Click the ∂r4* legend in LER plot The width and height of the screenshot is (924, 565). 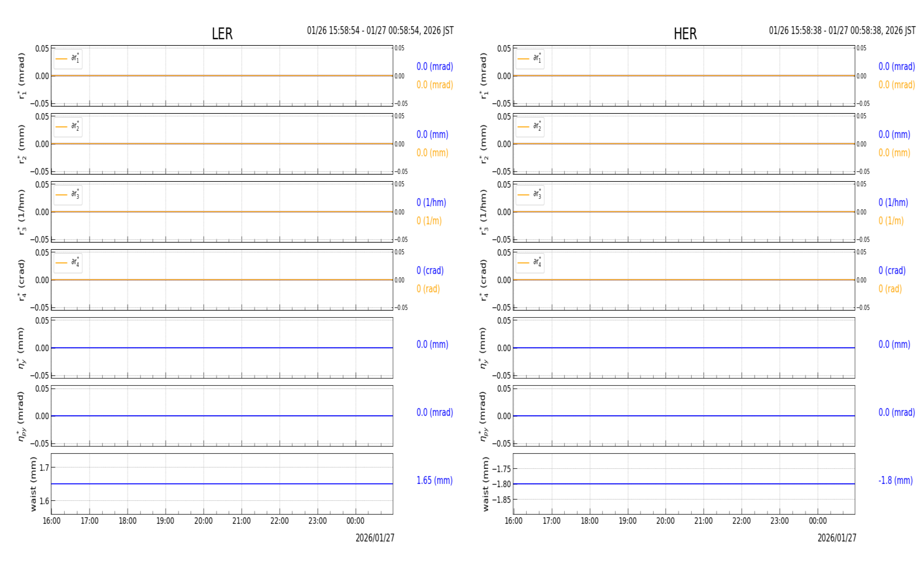click(x=68, y=263)
